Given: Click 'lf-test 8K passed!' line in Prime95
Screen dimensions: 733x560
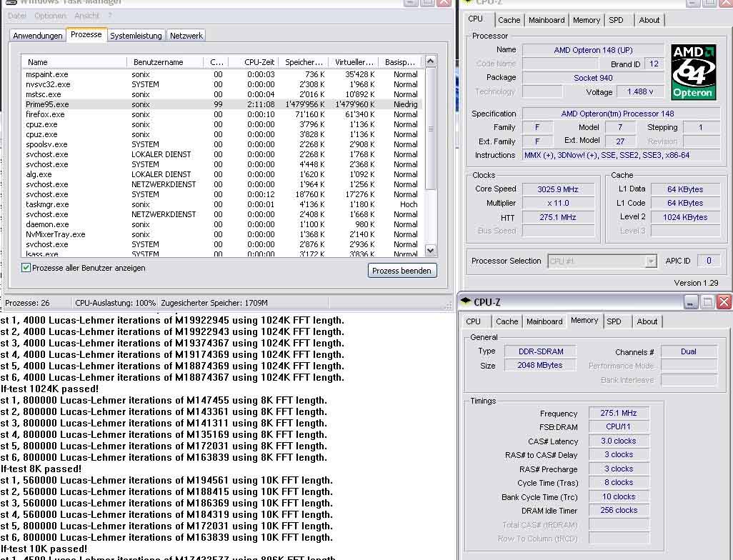Looking at the screenshot, I should pyautogui.click(x=41, y=469).
